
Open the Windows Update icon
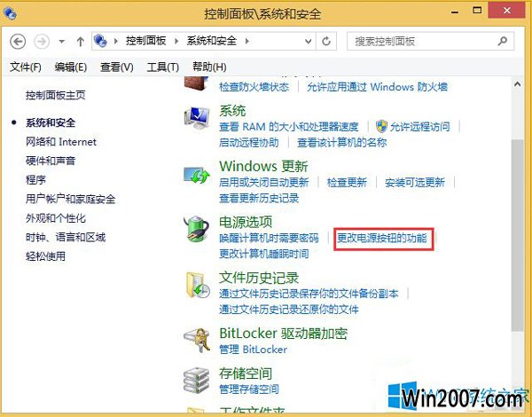pos(197,175)
